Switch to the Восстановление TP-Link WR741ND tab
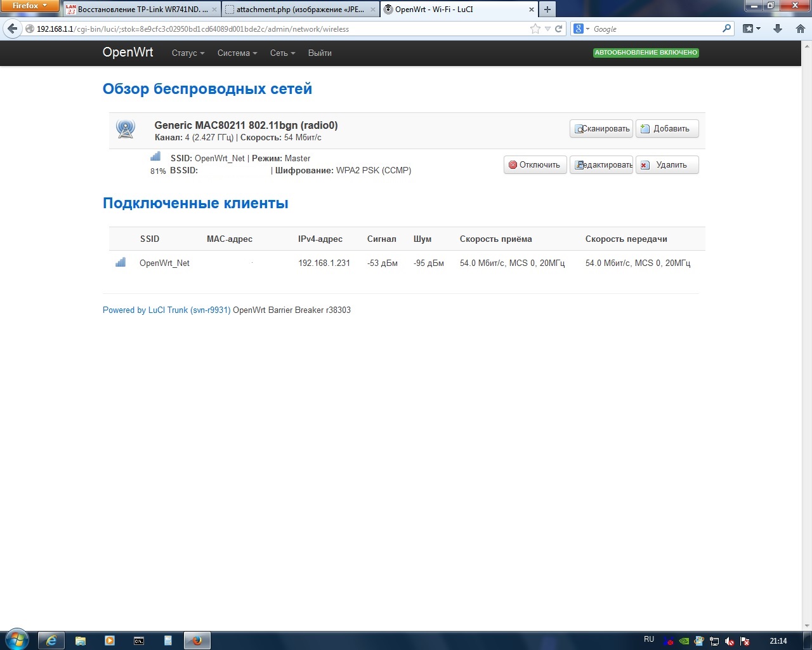The width and height of the screenshot is (812, 650). coord(141,10)
